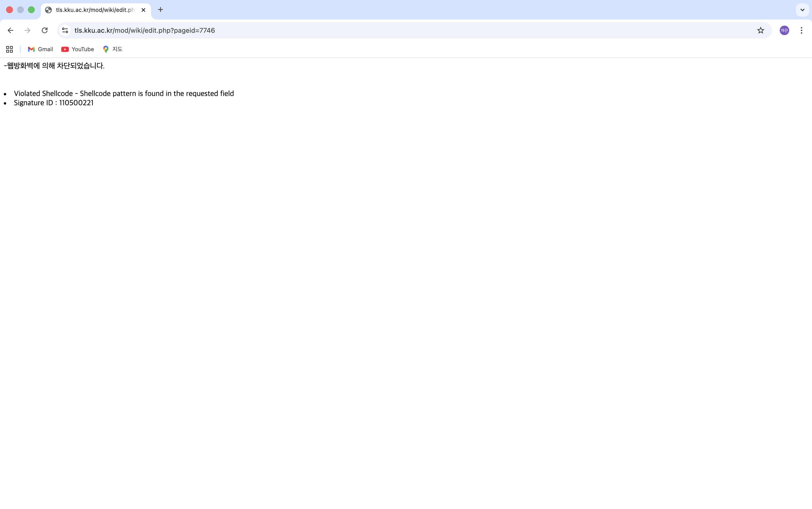
Task: Reload the blocked wiki page
Action: click(44, 30)
